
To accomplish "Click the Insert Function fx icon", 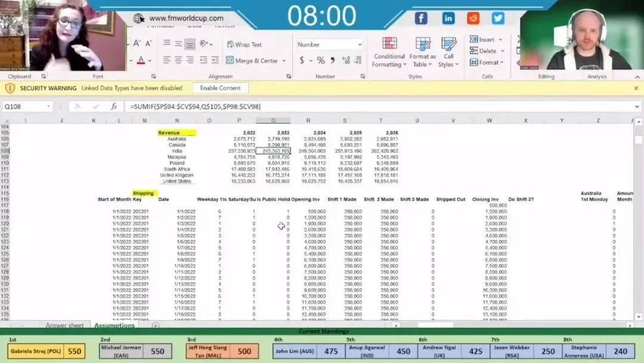I will pyautogui.click(x=114, y=106).
